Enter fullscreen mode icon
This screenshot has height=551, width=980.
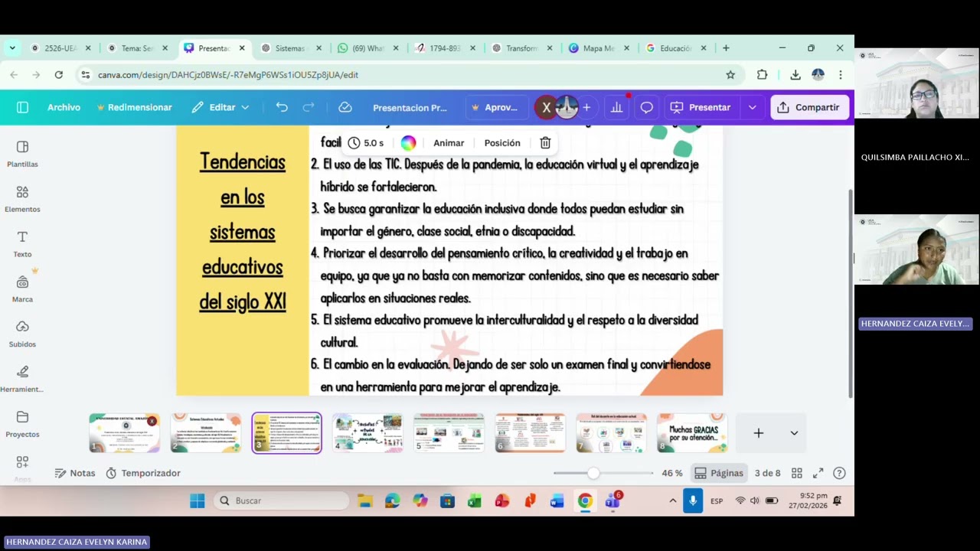tap(818, 473)
